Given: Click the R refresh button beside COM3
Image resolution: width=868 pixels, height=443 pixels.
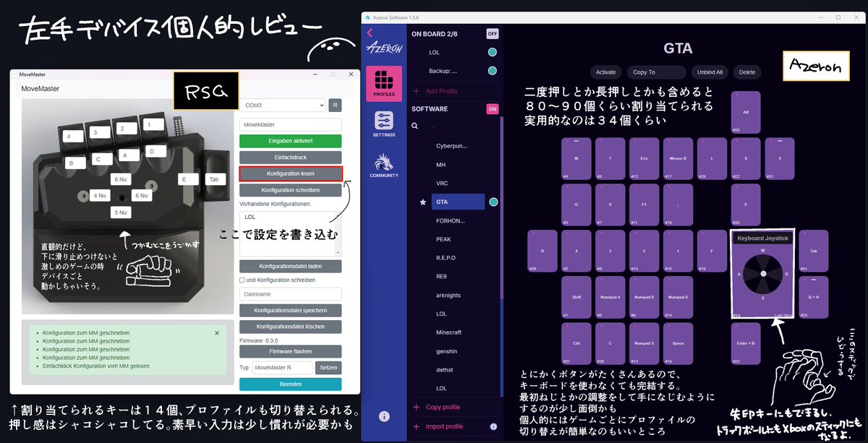Looking at the screenshot, I should pyautogui.click(x=334, y=105).
